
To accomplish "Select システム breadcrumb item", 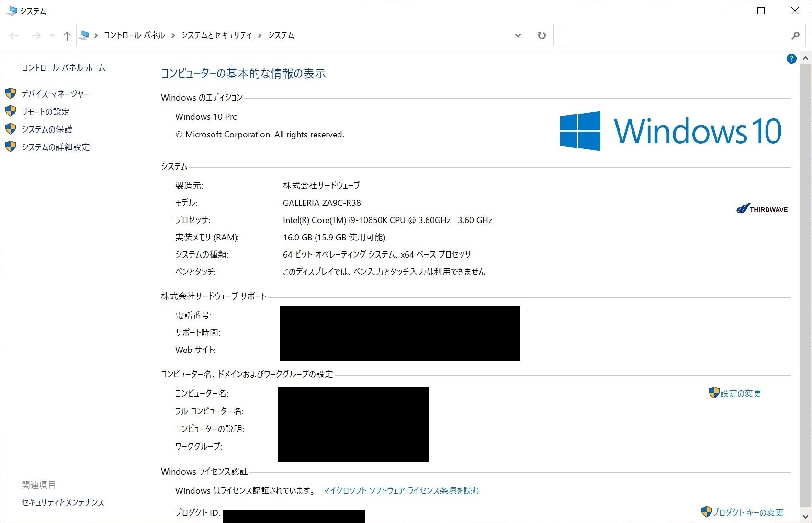I will pos(281,35).
